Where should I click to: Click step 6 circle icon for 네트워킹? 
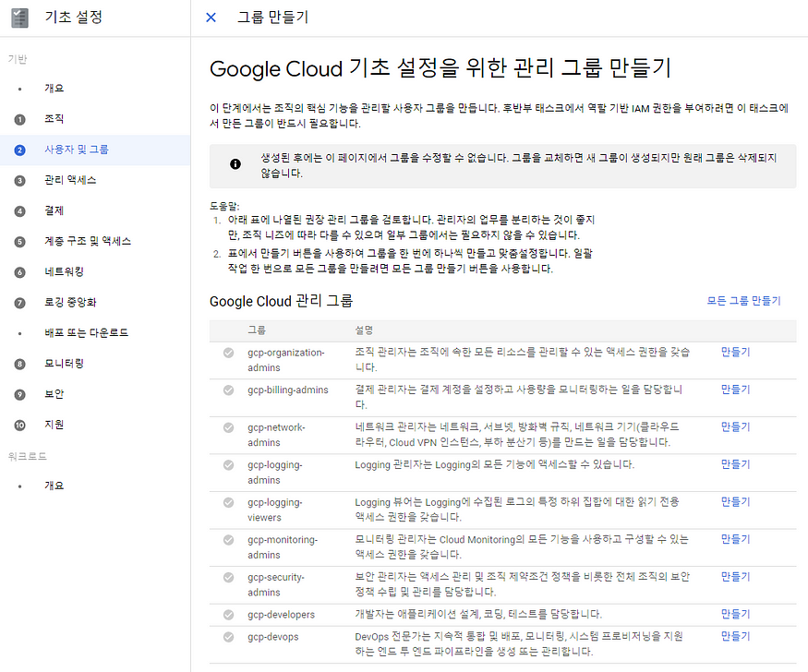pyautogui.click(x=19, y=272)
